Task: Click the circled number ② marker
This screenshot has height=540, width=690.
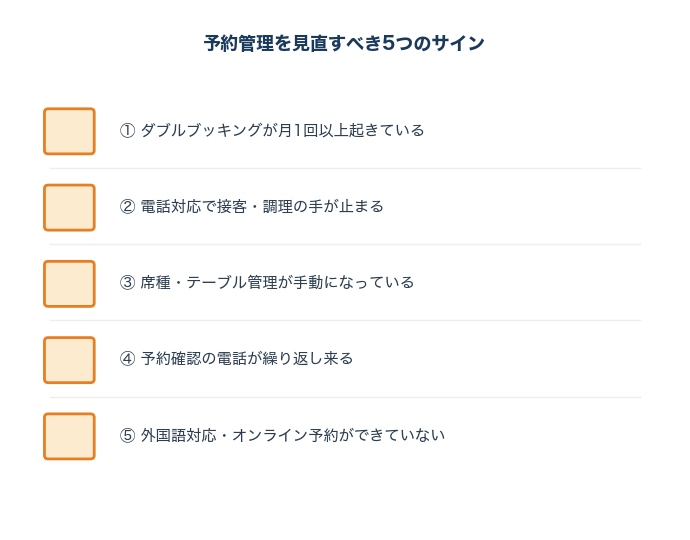Action: pos(127,207)
